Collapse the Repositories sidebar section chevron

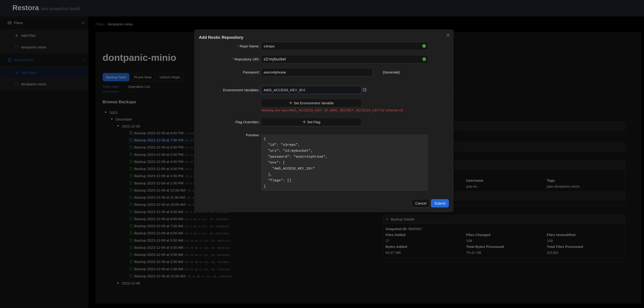83,60
